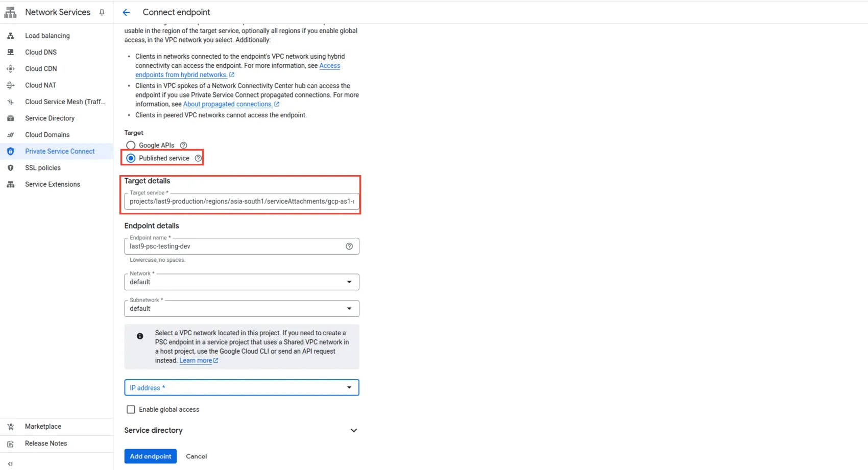The width and height of the screenshot is (868, 470).
Task: Open Cloud DNS in the sidebar
Action: [x=41, y=52]
